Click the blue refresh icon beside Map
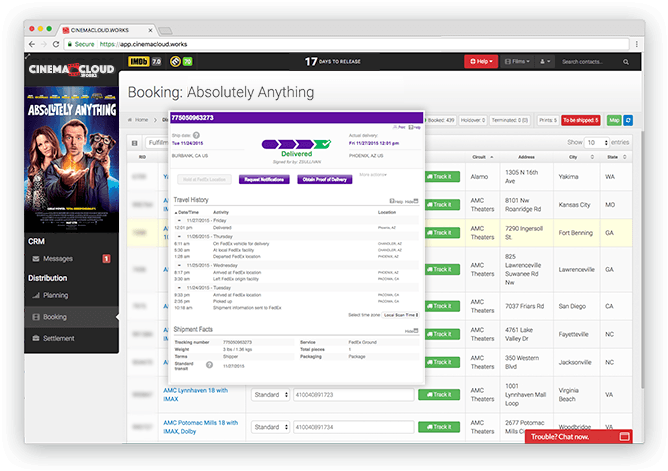Screen dimensions: 668x471 628,120
